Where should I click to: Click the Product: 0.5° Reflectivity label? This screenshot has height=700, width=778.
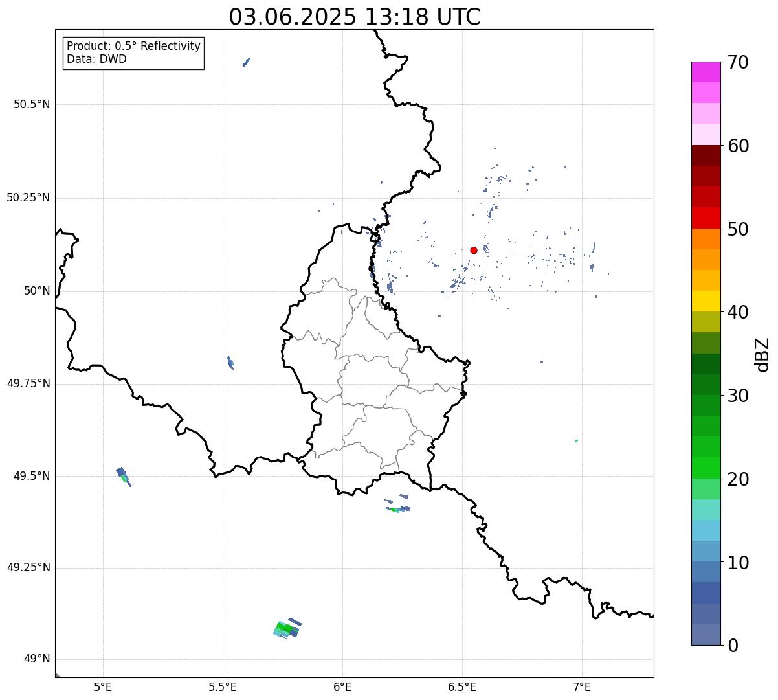tap(133, 47)
